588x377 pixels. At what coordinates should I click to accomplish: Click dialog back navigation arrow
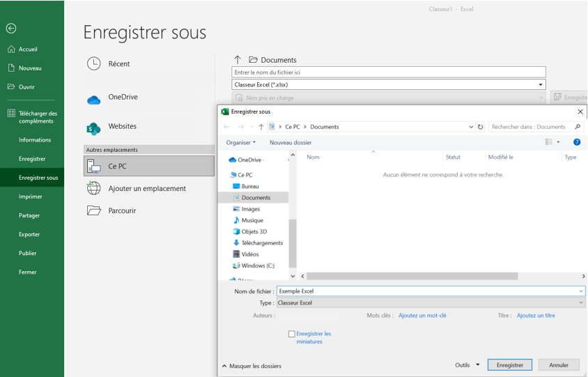point(226,127)
